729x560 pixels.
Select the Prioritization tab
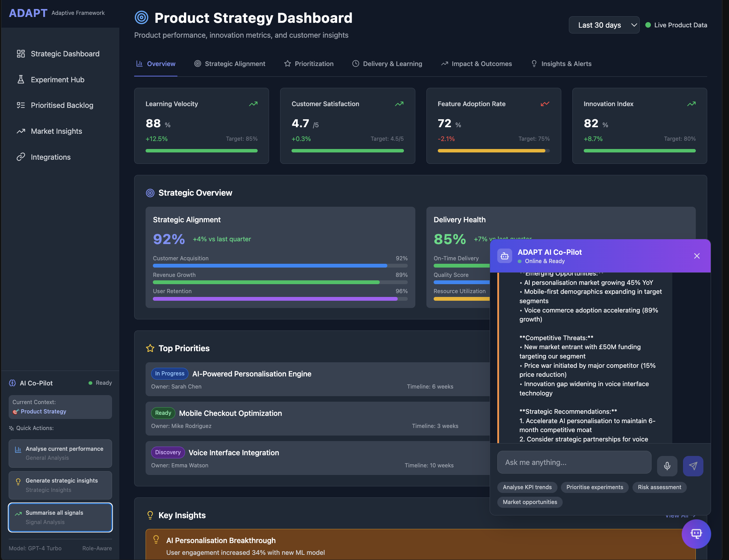(309, 64)
